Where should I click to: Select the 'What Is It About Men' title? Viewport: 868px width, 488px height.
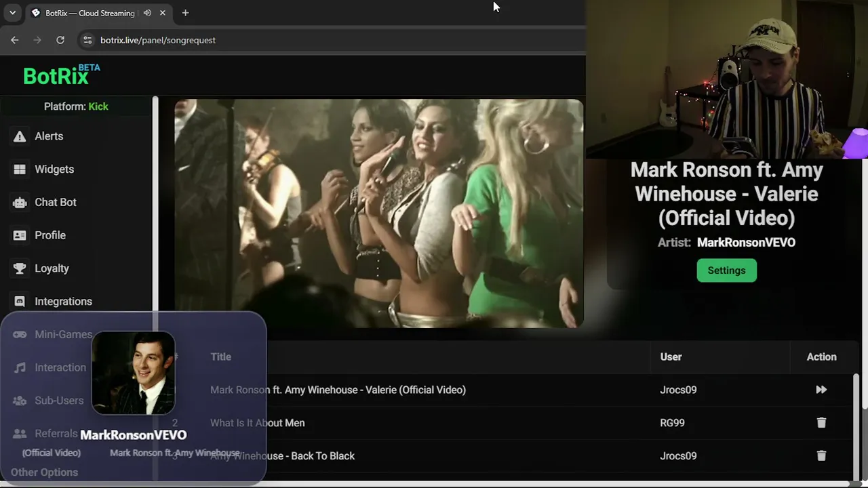coord(257,423)
